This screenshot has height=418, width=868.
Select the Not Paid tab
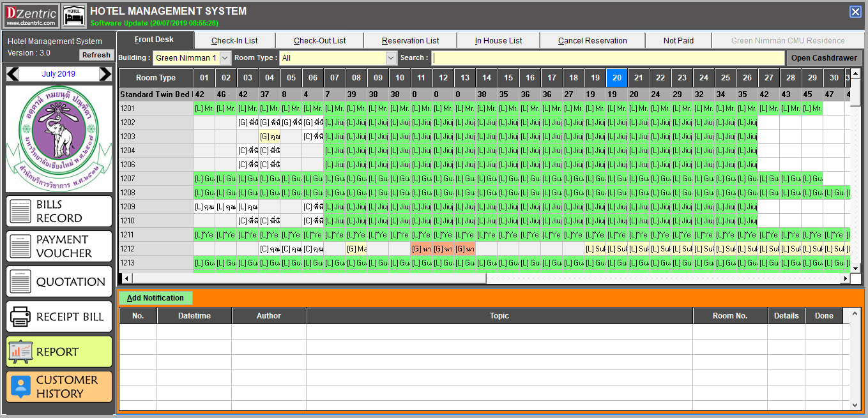pos(678,41)
